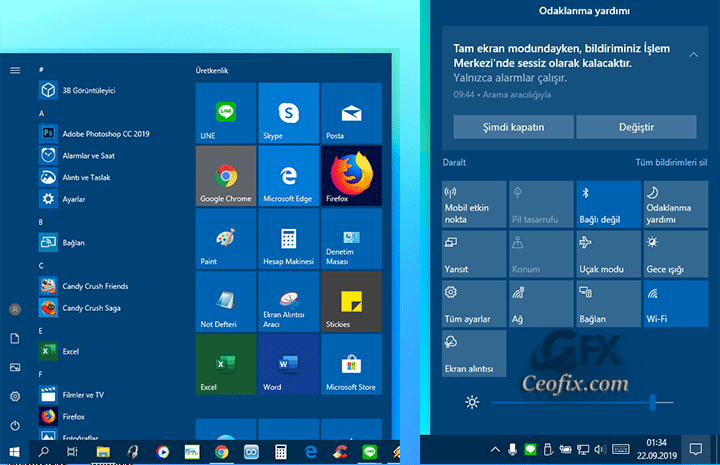
Task: Click taskbar search magnifier icon
Action: pos(44,452)
